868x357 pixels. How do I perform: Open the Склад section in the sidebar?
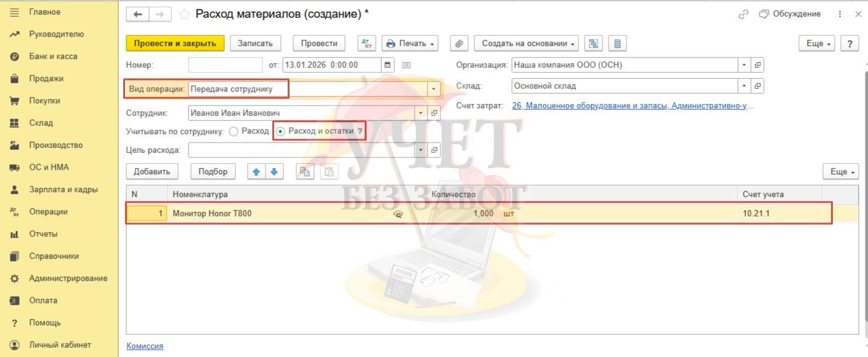point(41,123)
